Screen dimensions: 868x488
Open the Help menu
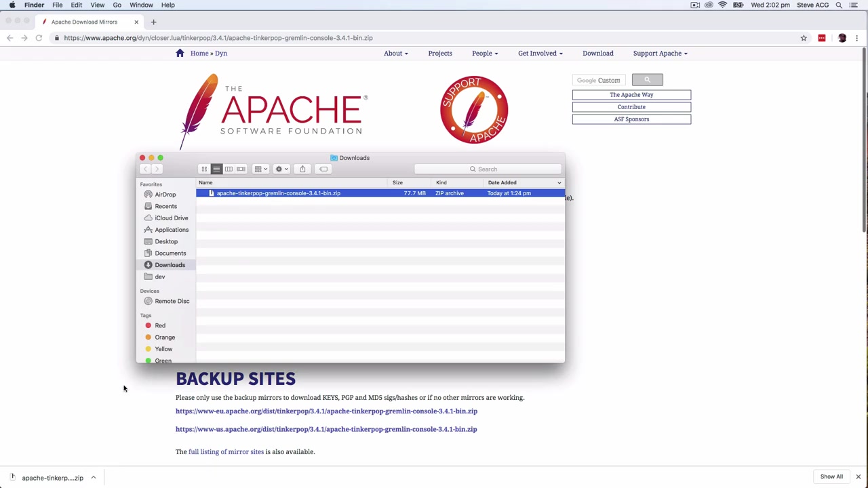coord(168,5)
